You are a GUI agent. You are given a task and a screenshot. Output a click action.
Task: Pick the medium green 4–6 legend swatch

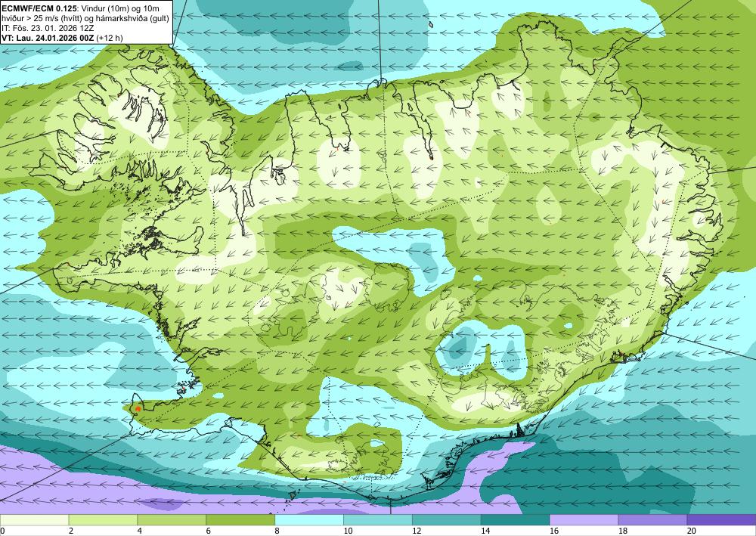pyautogui.click(x=172, y=520)
